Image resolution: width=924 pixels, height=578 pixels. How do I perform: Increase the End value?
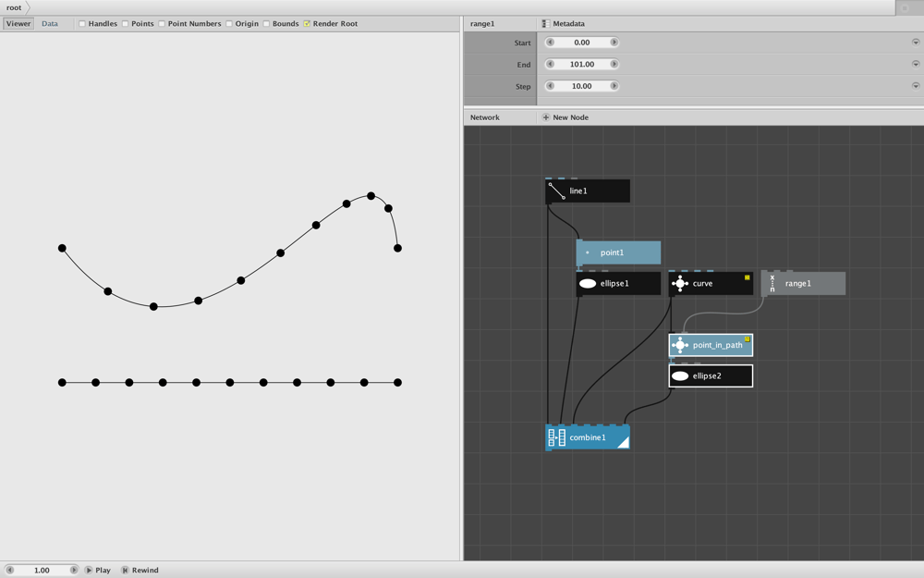tap(614, 65)
